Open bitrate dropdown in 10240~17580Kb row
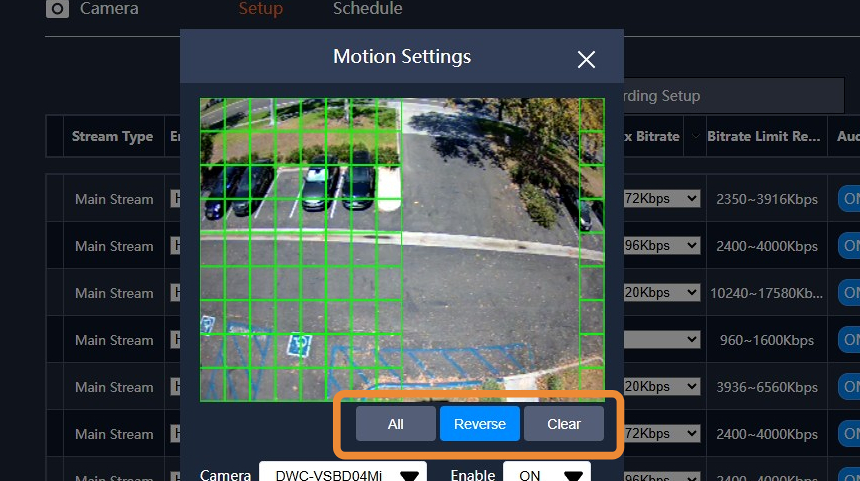Image resolution: width=860 pixels, height=481 pixels. tap(662, 292)
